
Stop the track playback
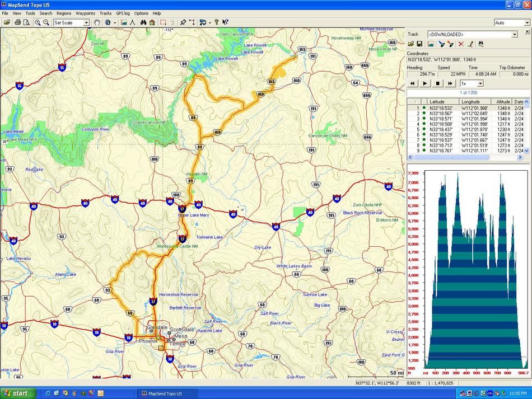tap(438, 83)
